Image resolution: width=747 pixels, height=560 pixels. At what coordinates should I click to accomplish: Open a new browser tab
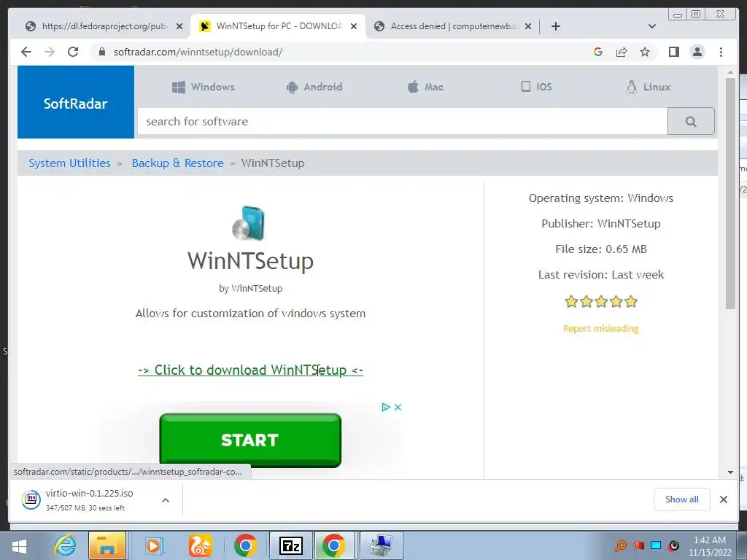click(555, 26)
